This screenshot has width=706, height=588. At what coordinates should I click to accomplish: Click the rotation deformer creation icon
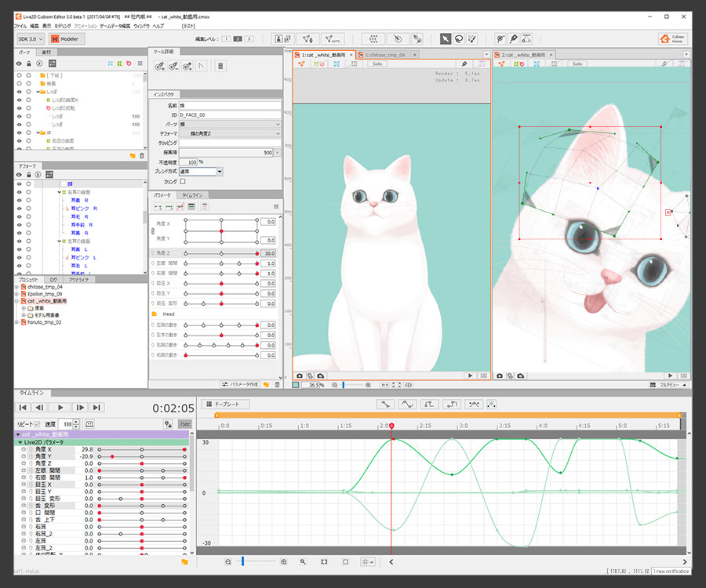[x=397, y=39]
